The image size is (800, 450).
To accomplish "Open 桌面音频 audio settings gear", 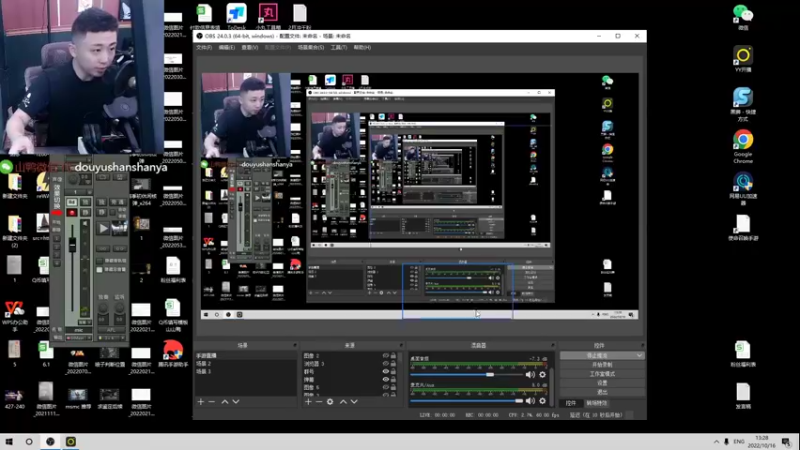I will tap(542, 374).
